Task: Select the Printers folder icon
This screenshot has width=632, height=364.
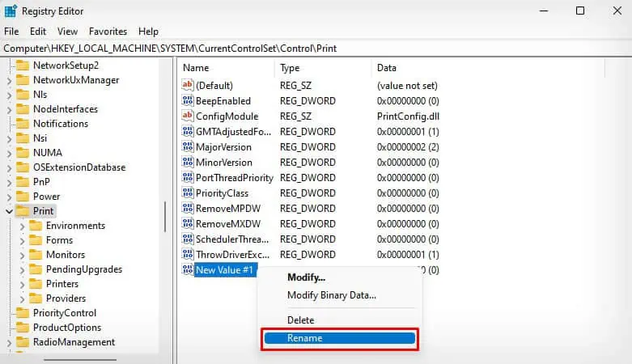Action: [36, 284]
